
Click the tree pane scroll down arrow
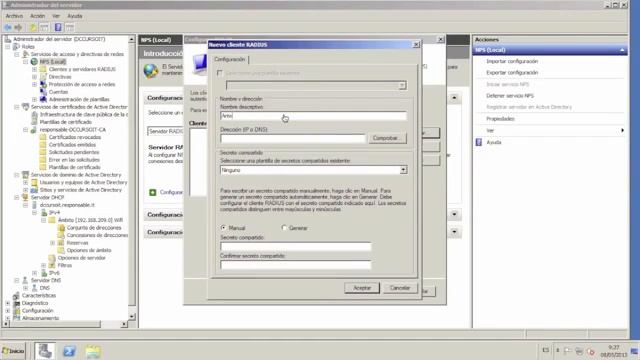coord(131,316)
